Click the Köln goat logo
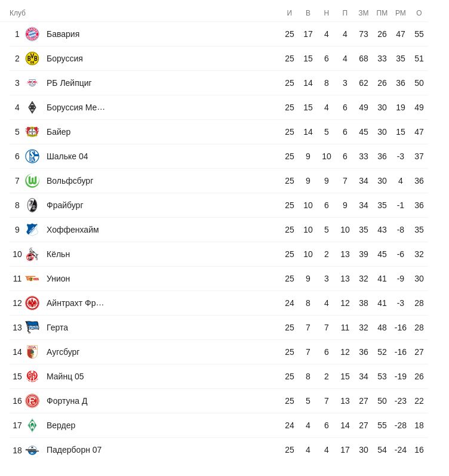This screenshot has width=449, height=476. tap(32, 254)
